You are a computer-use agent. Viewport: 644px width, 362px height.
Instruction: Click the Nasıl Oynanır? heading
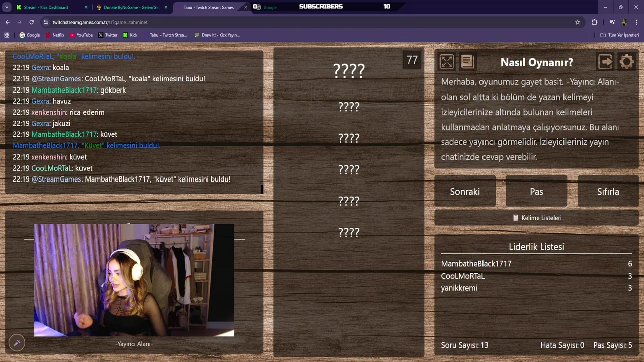pyautogui.click(x=536, y=62)
